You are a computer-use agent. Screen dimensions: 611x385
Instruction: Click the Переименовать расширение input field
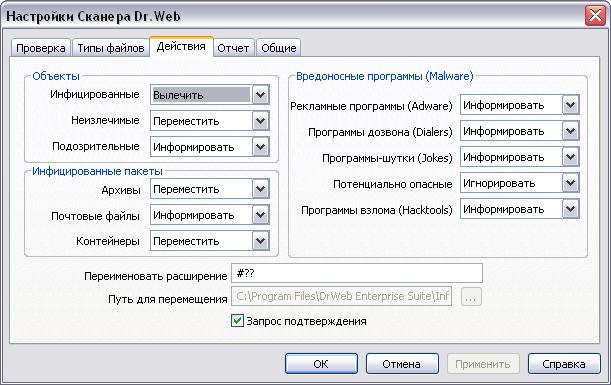pos(357,273)
